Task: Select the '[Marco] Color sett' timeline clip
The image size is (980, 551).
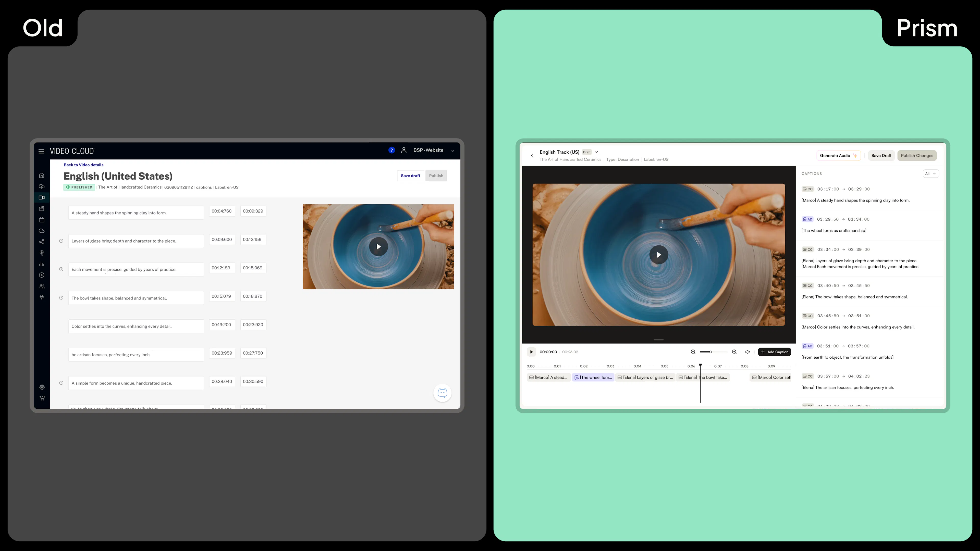Action: [771, 377]
